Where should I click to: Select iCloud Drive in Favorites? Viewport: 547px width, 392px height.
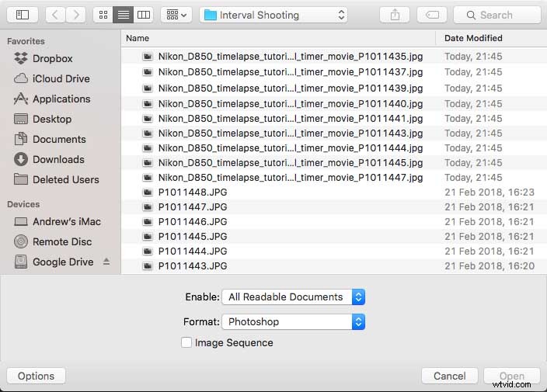click(61, 78)
